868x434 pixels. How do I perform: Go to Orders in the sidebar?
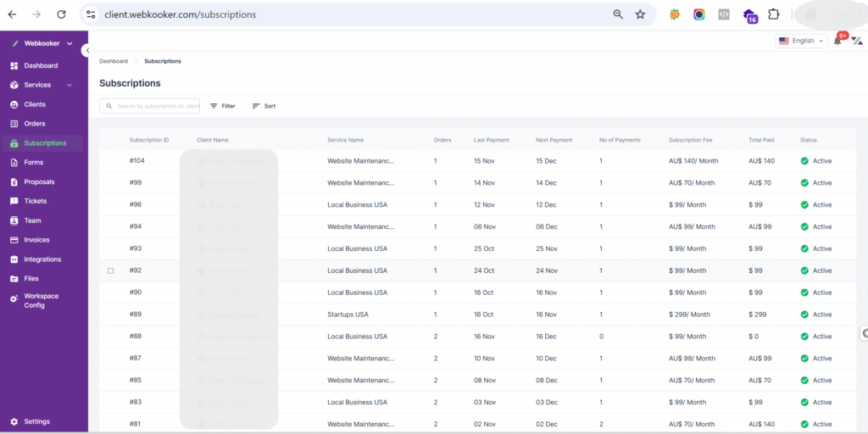34,124
